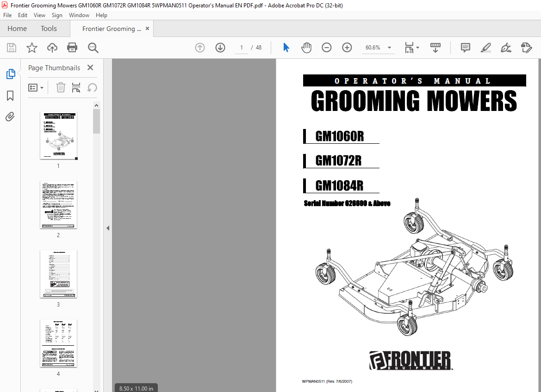Close the Page Thumbnails panel
The width and height of the screenshot is (541, 392).
coord(90,67)
